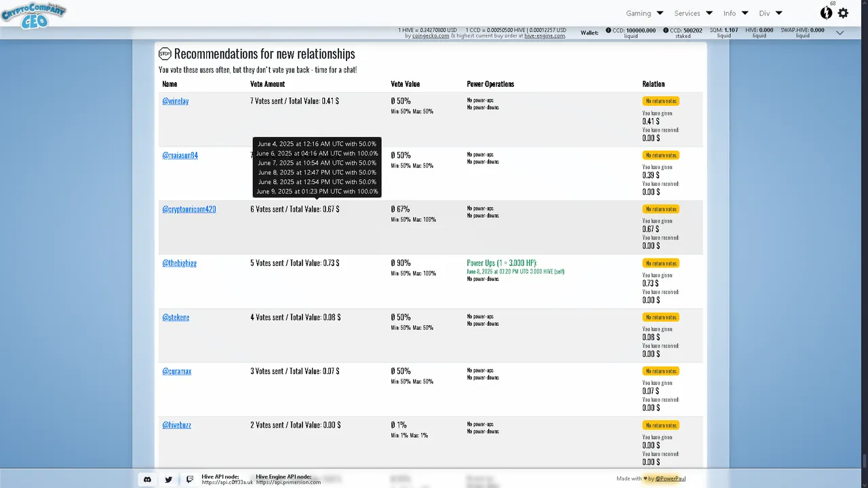The width and height of the screenshot is (868, 488).
Task: Click the Vote Amount column header
Action: (267, 84)
